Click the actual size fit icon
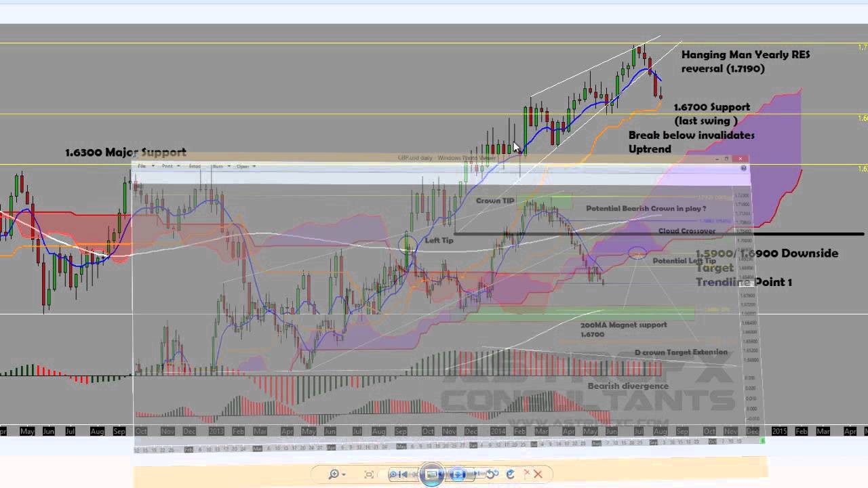The width and height of the screenshot is (868, 488). (369, 474)
